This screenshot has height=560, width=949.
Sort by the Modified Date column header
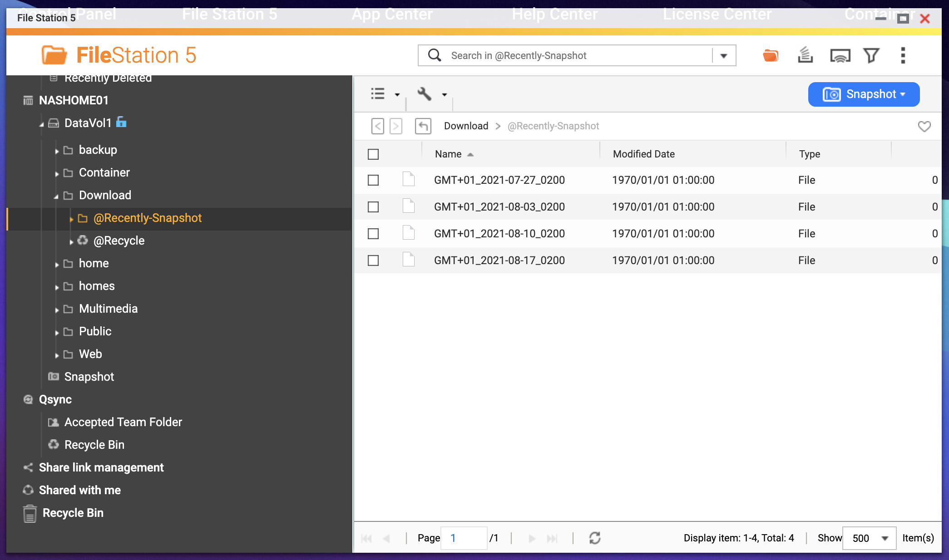(643, 154)
